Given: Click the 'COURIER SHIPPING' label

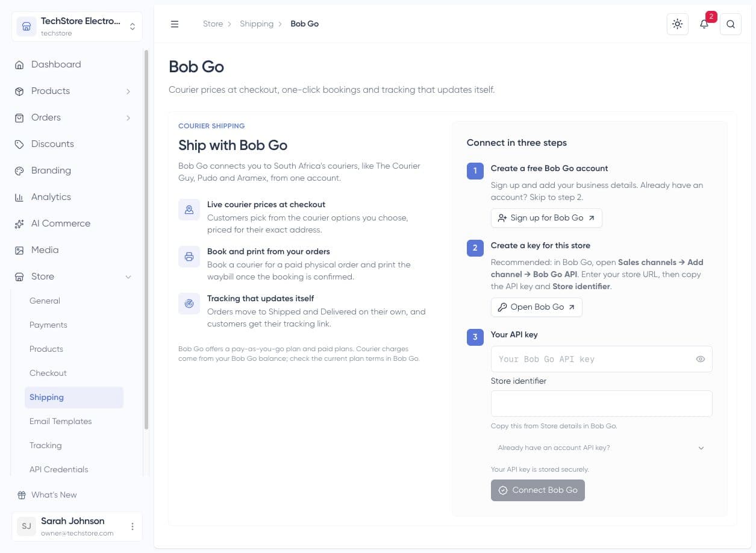Looking at the screenshot, I should point(211,126).
